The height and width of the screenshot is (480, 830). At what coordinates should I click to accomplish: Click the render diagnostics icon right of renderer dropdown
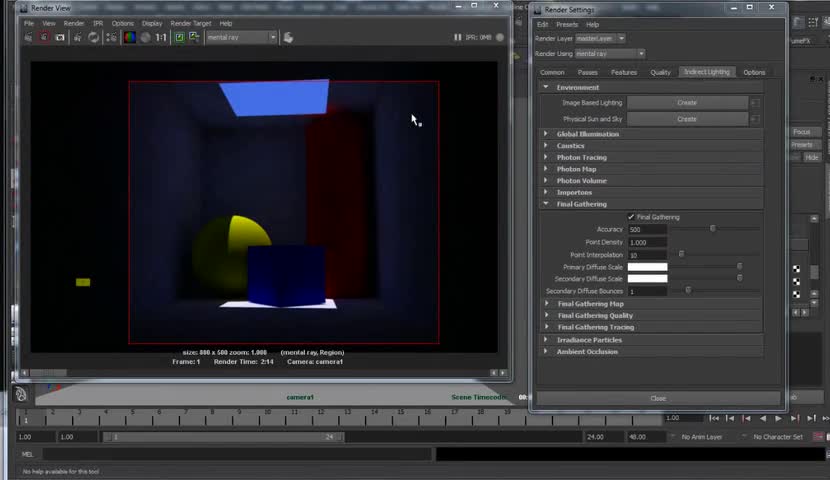click(288, 38)
